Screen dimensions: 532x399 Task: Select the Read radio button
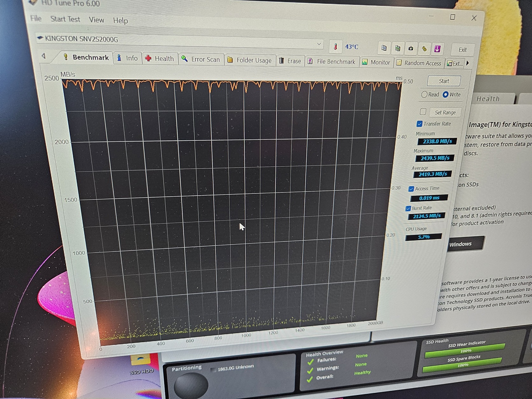(x=424, y=94)
